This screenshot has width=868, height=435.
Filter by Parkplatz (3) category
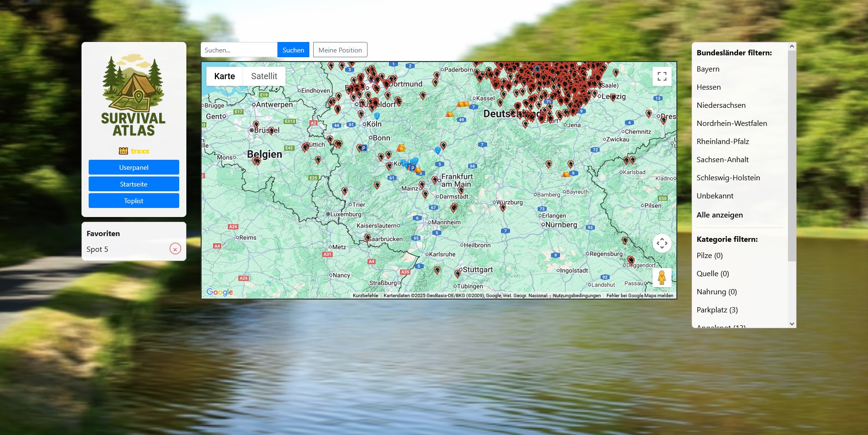pyautogui.click(x=717, y=310)
